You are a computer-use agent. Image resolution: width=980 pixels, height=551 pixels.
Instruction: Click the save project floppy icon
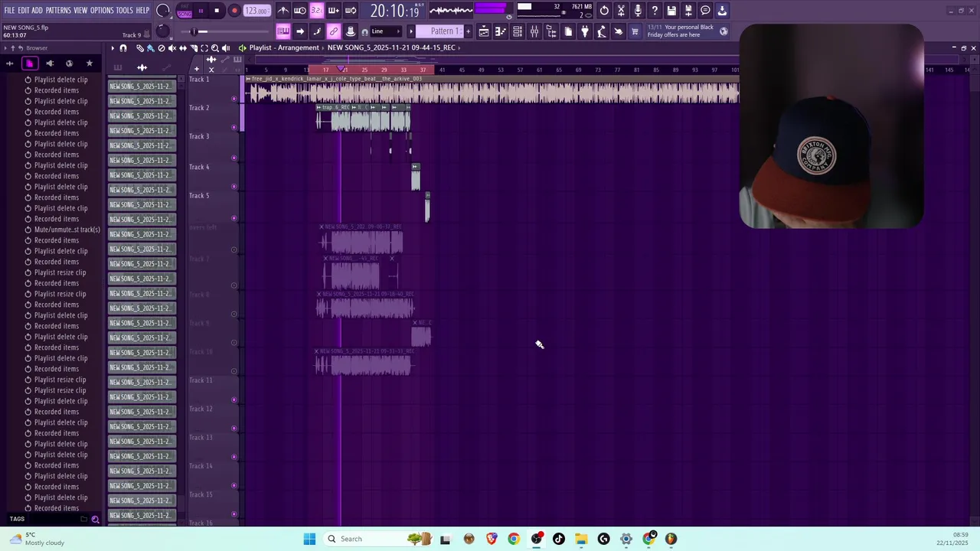pyautogui.click(x=671, y=11)
